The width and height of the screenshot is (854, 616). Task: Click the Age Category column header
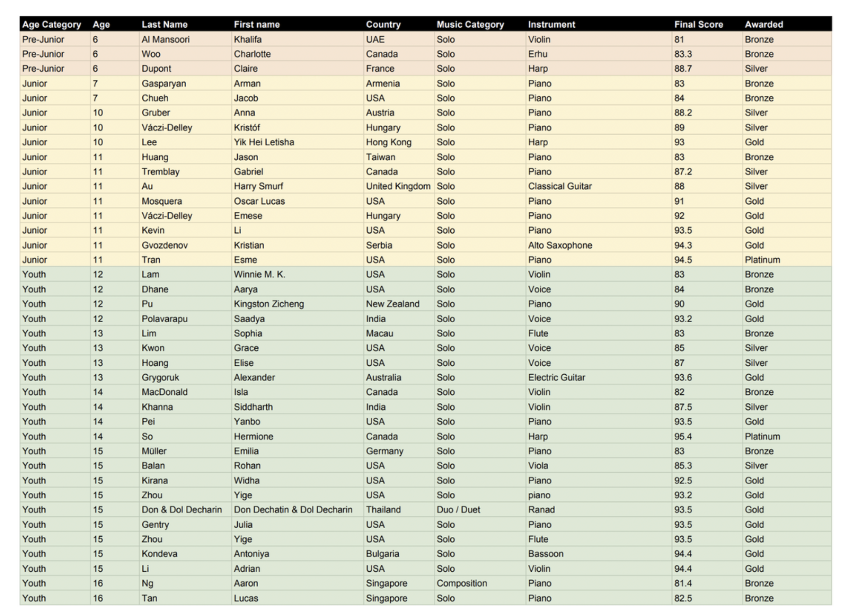(51, 25)
